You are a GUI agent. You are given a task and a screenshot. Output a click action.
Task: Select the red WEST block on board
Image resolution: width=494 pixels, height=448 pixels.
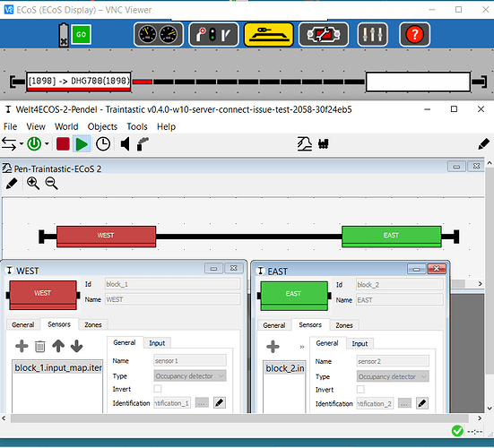[x=106, y=237]
